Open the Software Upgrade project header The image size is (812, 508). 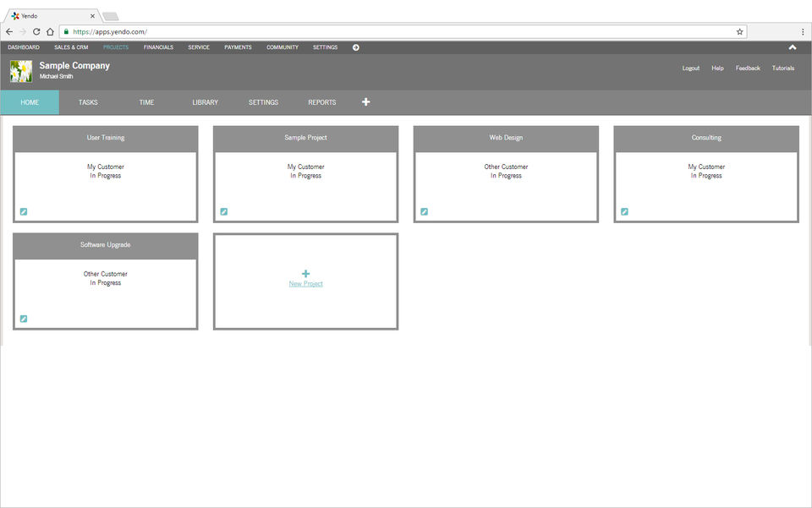click(x=106, y=245)
